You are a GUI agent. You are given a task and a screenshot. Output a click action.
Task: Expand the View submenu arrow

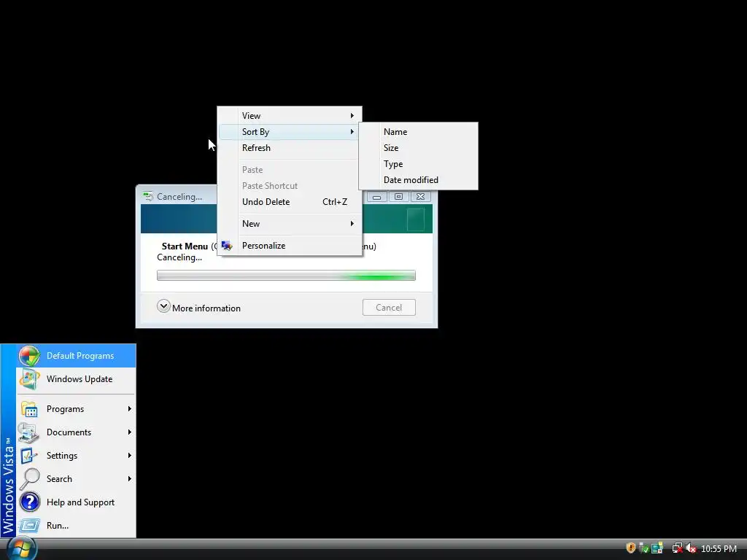[352, 116]
